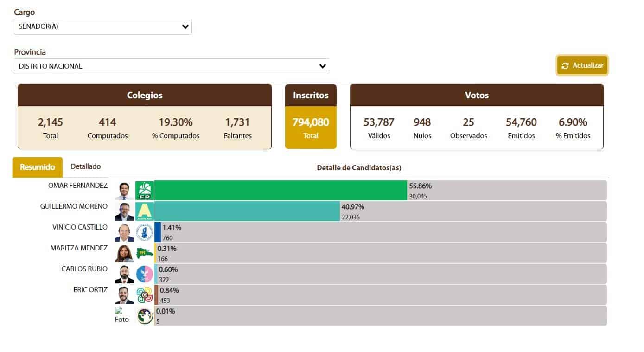Click Omar Fernandez's green results bar

point(281,191)
